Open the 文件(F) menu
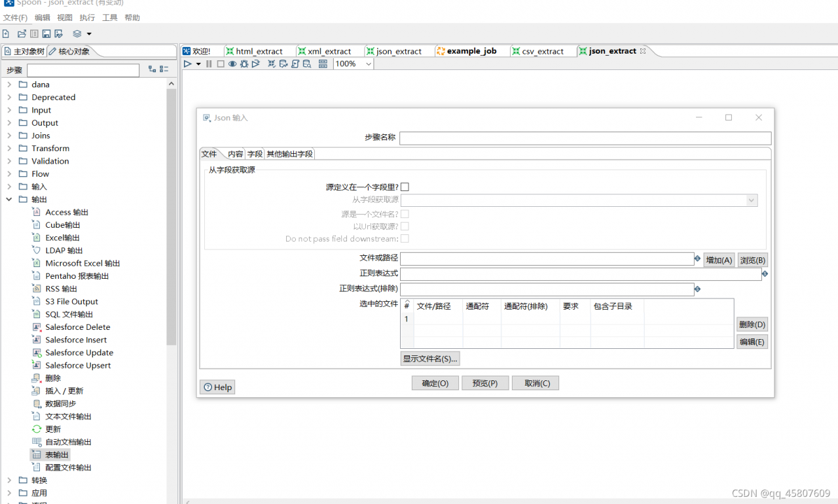This screenshot has height=504, width=838. (16, 18)
